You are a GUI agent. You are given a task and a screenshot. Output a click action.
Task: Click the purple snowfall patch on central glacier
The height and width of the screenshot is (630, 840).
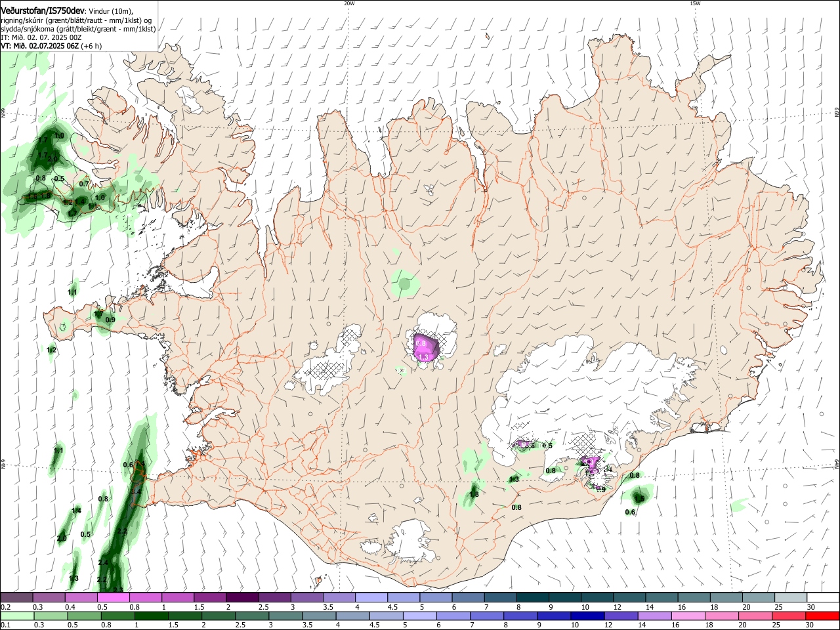coord(425,348)
